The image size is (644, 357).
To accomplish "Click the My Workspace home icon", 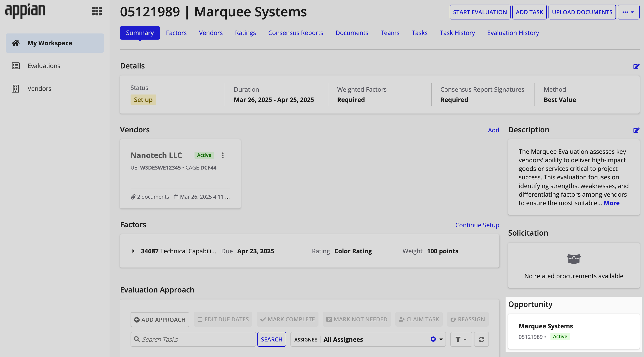I will [16, 43].
